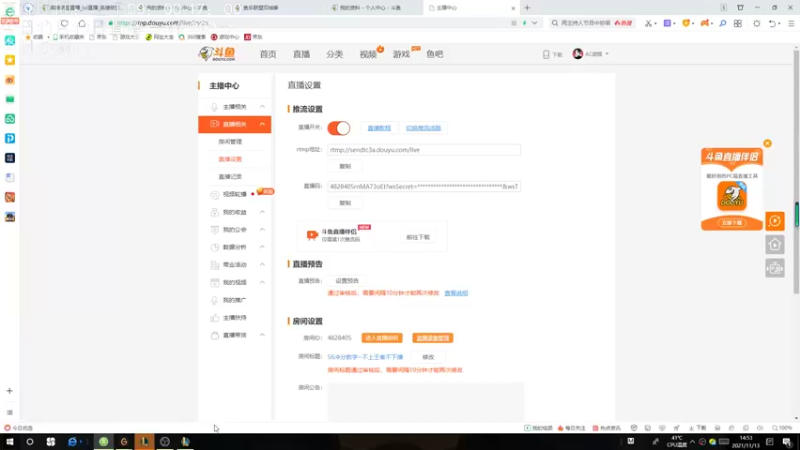Click the Windows taskbar search circle
This screenshot has width=800, height=450.
click(30, 442)
